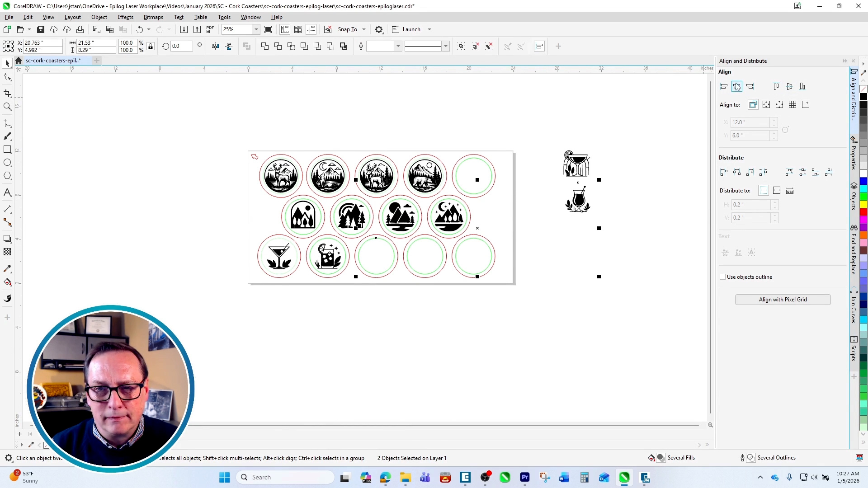Pick the blue swatch in color palette
The image size is (868, 488).
pos(863,181)
